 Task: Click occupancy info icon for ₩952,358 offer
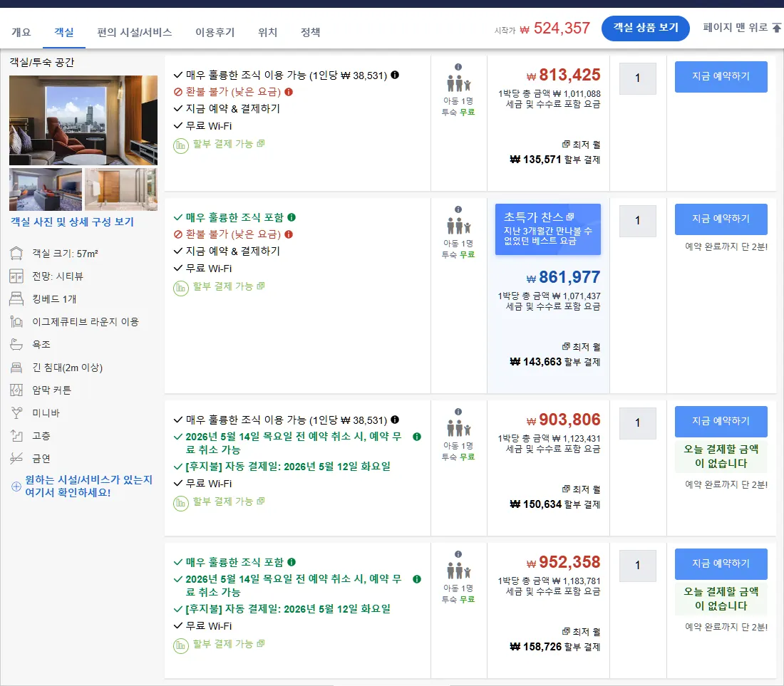(458, 554)
